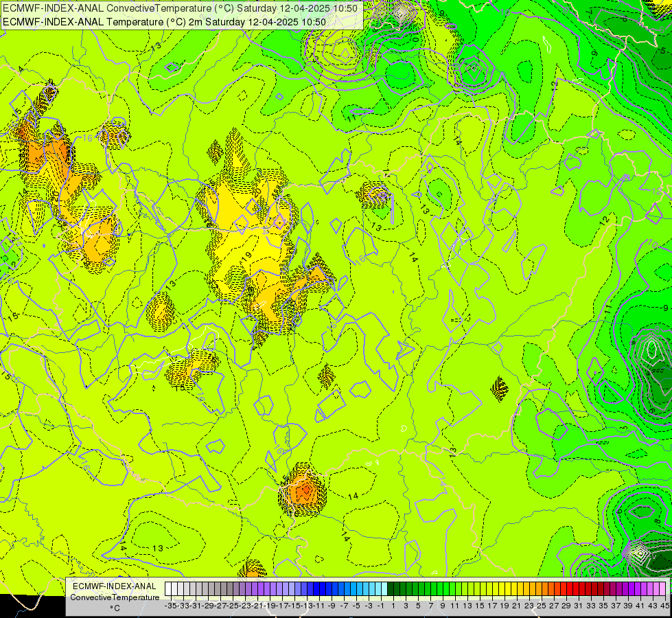Select the red swatch above 31
Image resolution: width=672 pixels, height=618 pixels.
576,588
